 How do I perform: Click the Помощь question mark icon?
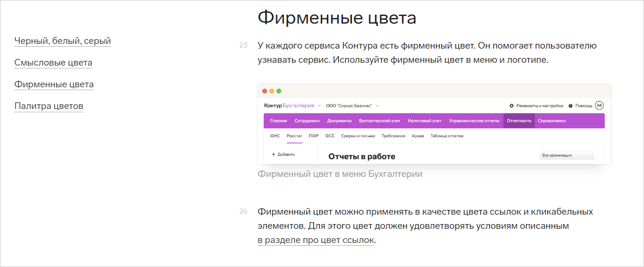(x=570, y=106)
